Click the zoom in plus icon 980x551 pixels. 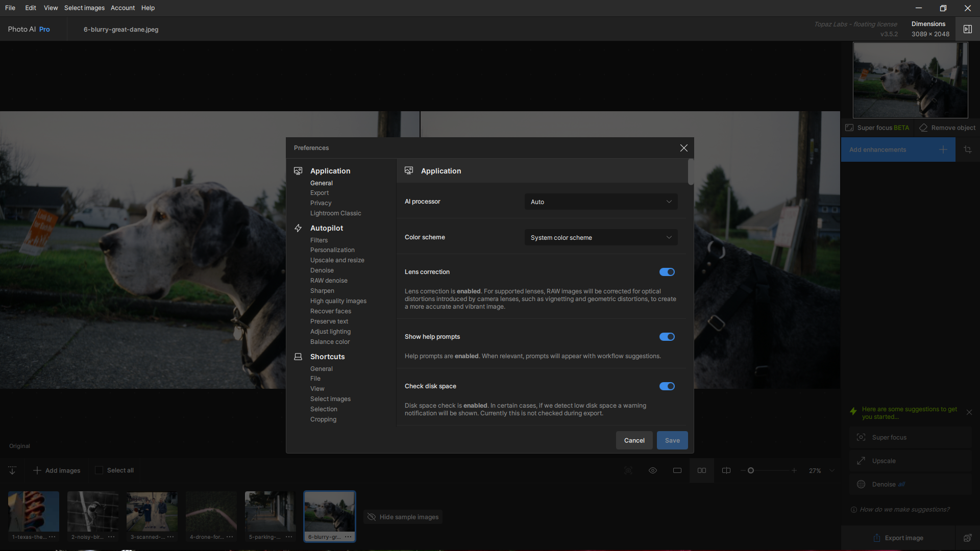point(794,470)
